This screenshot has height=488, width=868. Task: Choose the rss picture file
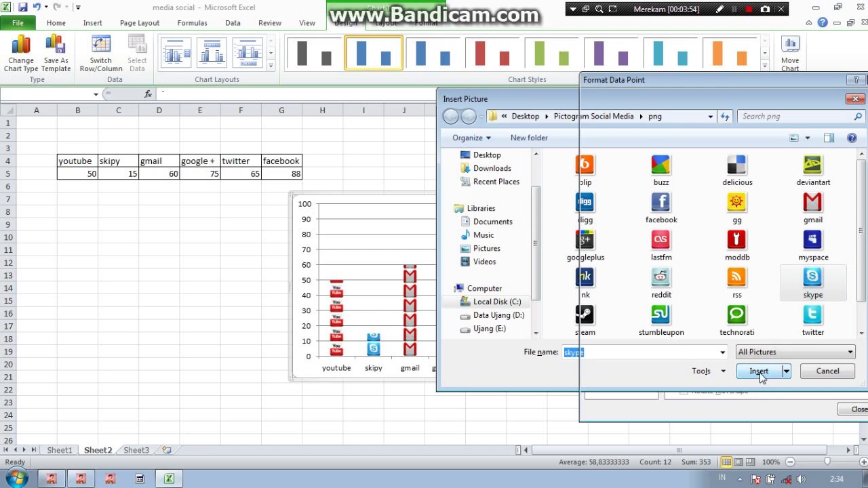click(737, 283)
